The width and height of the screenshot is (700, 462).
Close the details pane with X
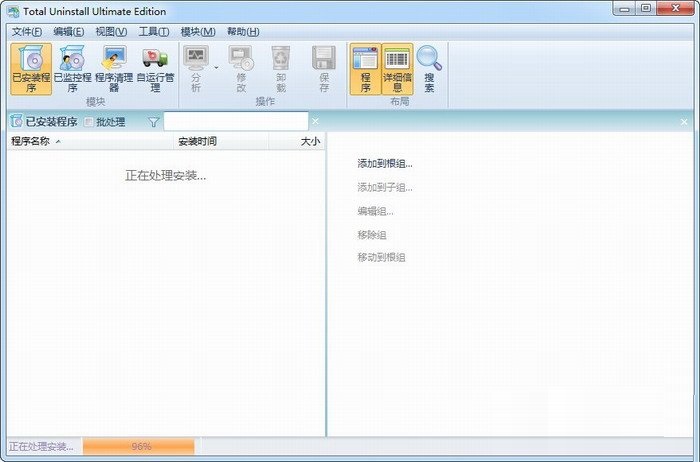tap(684, 122)
